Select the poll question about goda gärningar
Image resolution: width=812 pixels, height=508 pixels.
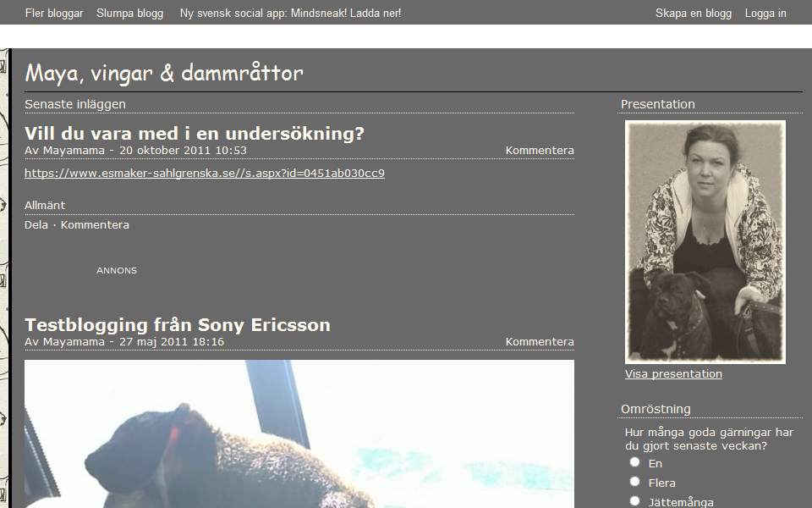click(x=709, y=439)
